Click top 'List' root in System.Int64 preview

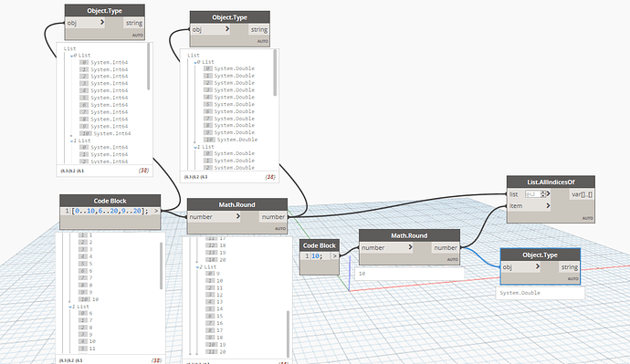[70, 48]
